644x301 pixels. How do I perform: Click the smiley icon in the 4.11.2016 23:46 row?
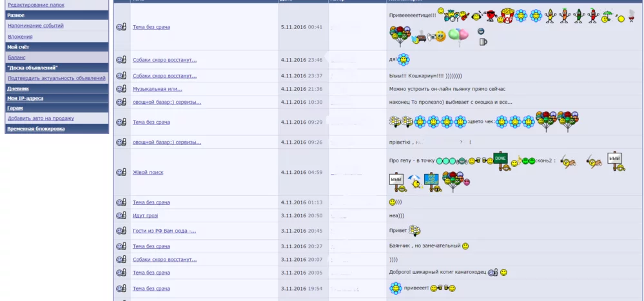pos(121,60)
